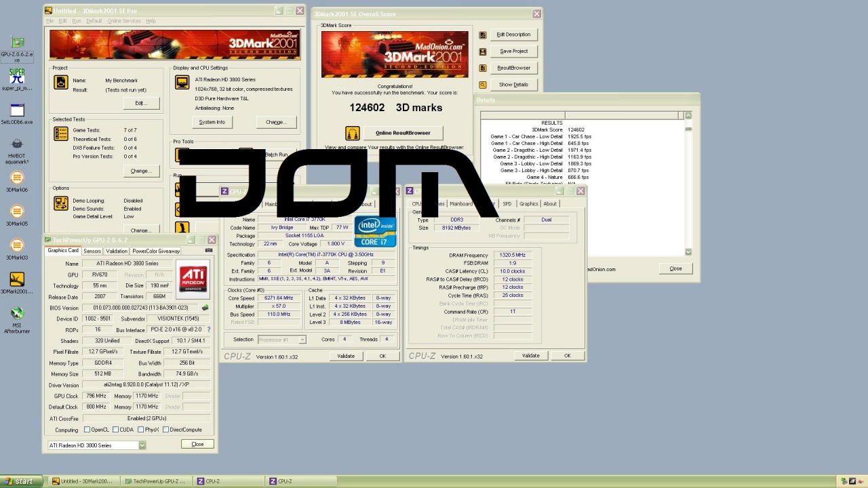The image size is (868, 488).
Task: Open the 3DMark06 desktop shortcut
Action: (x=17, y=178)
